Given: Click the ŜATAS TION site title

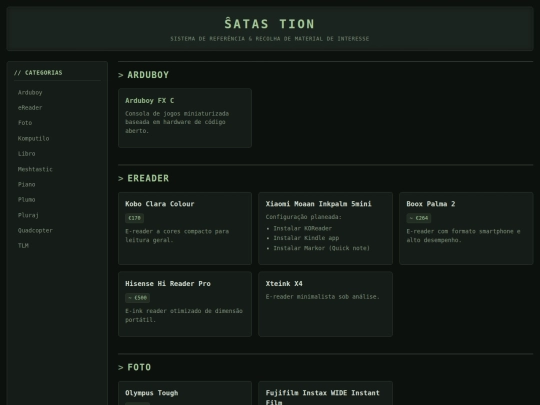Looking at the screenshot, I should pos(269,24).
